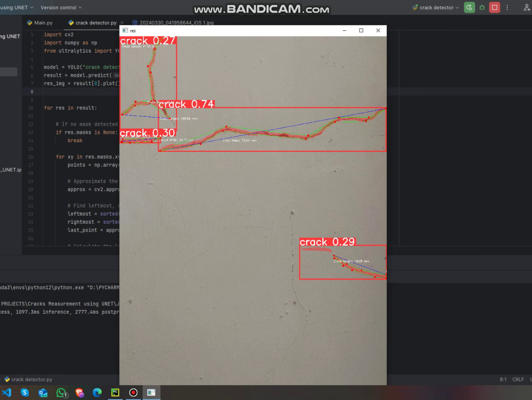532x400 pixels.
Task: Expand the Version control dropdown
Action: (61, 7)
